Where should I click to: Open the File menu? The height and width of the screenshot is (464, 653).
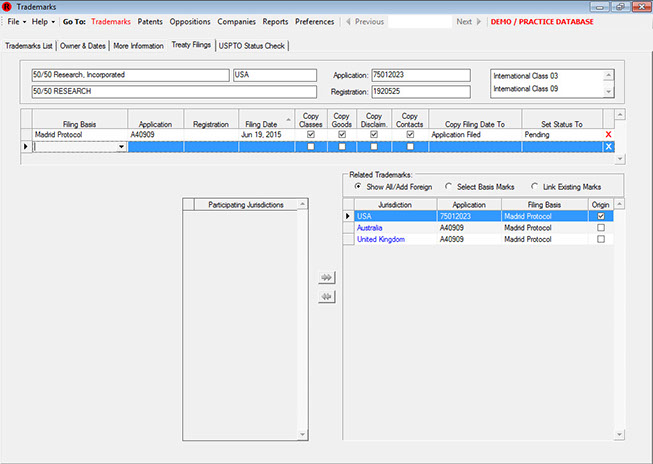(x=15, y=21)
